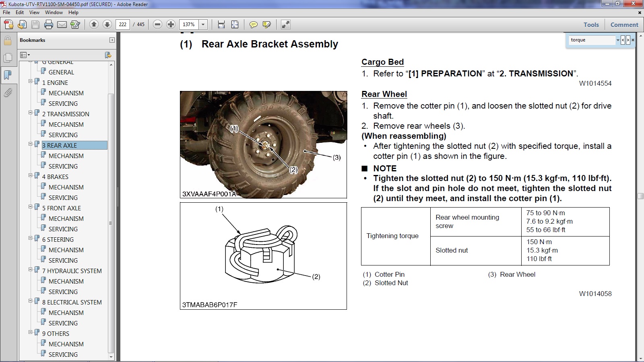The width and height of the screenshot is (644, 362).
Task: Open the find options dropdown arrow
Action: [x=618, y=40]
